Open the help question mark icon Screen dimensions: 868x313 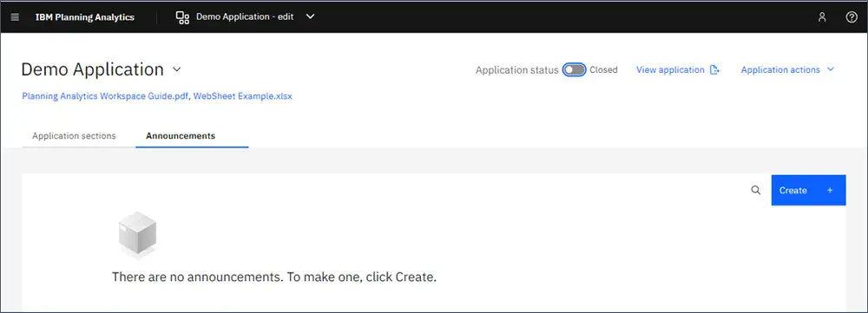click(852, 17)
